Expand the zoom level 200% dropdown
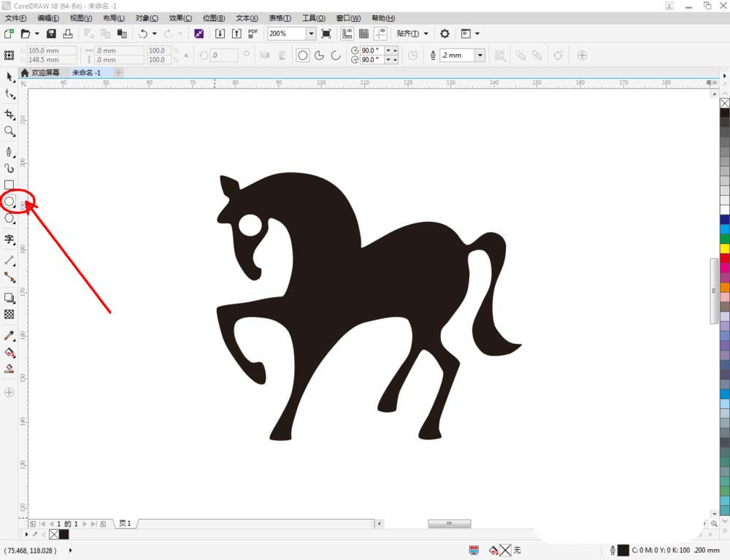Viewport: 730px width, 560px height. [311, 34]
